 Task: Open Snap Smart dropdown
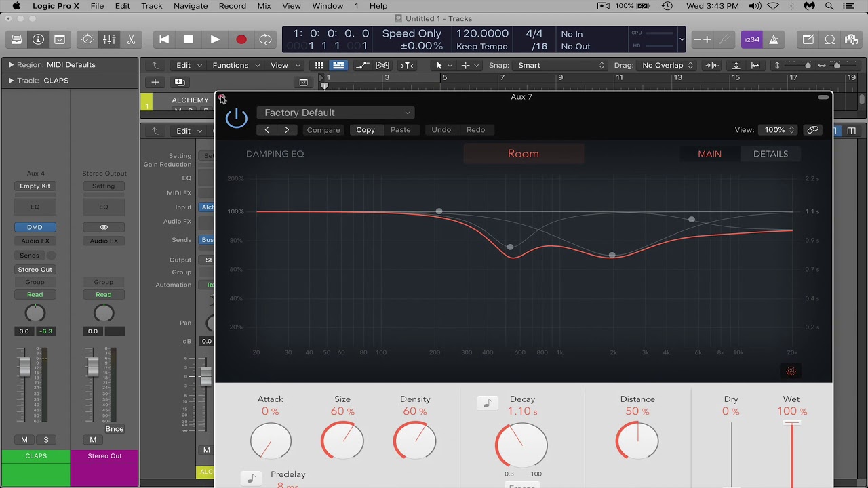pos(561,65)
